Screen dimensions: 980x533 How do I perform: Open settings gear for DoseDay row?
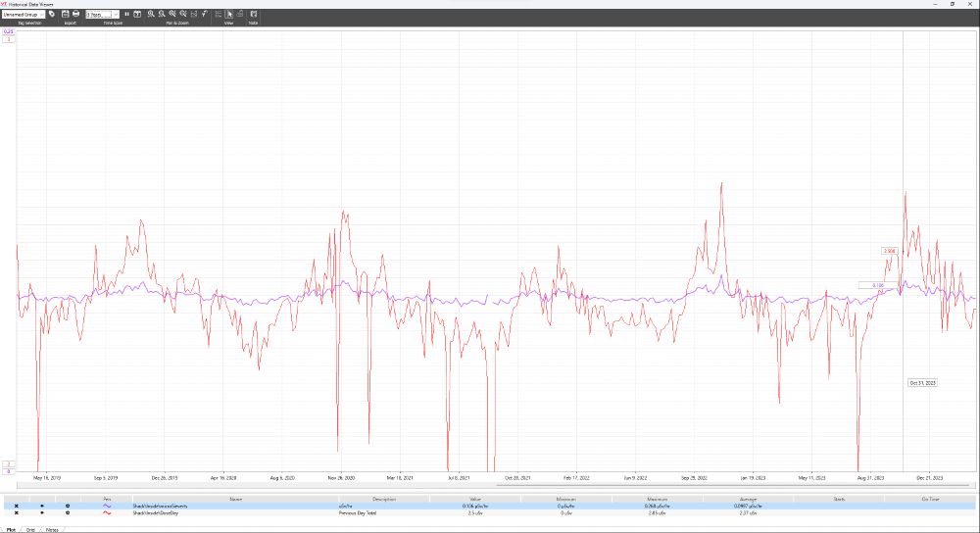click(68, 513)
